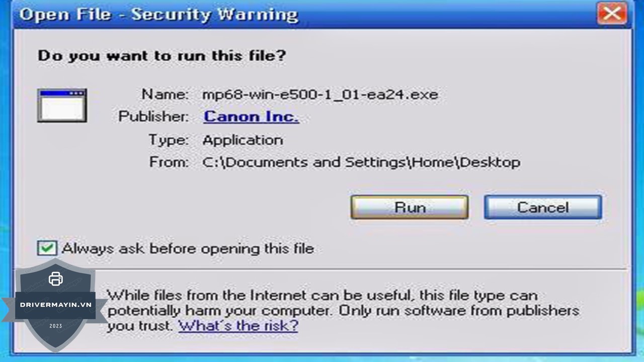
Task: Open the Canon Inc. publisher link
Action: click(x=251, y=117)
